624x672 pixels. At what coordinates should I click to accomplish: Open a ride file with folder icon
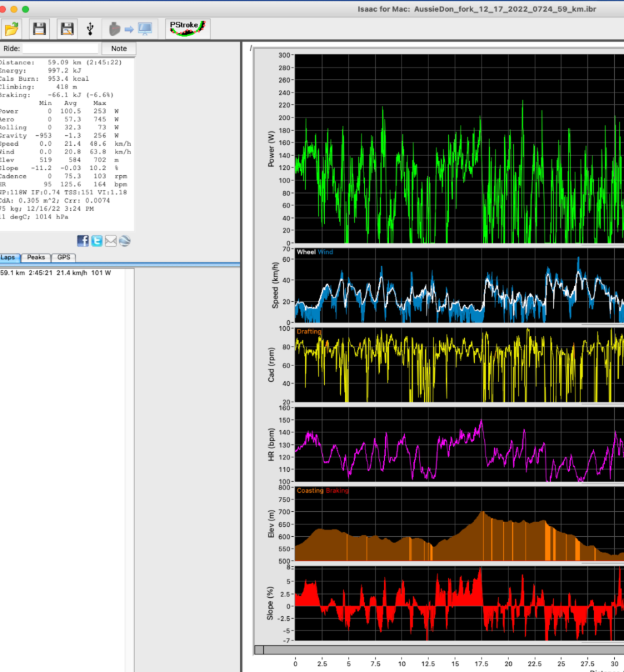12,28
